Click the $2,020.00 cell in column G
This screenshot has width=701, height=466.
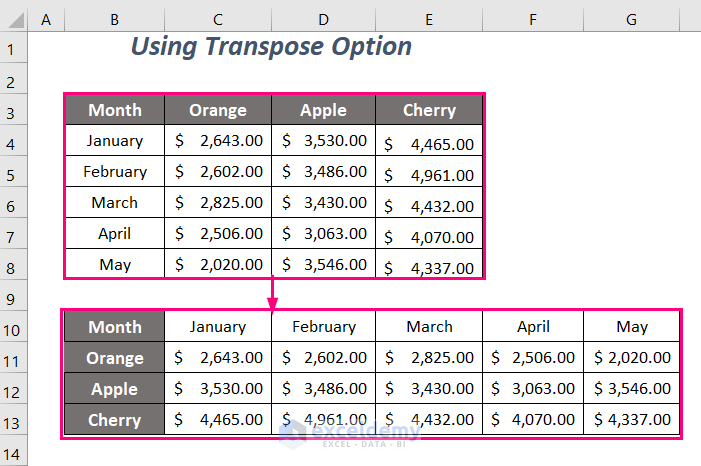tap(631, 358)
